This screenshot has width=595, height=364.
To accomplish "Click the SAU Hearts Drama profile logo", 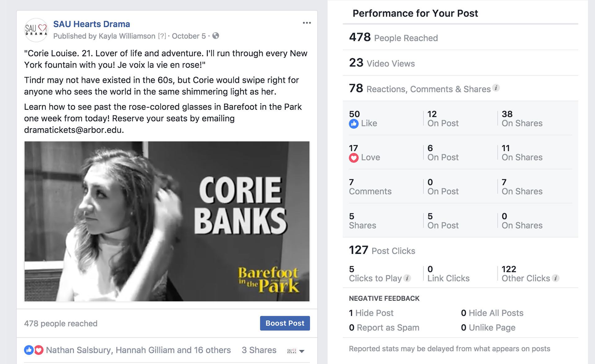I will point(36,30).
